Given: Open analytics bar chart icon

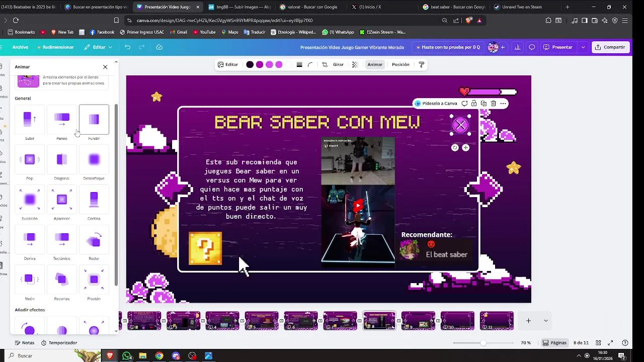Looking at the screenshot, I should [x=517, y=47].
